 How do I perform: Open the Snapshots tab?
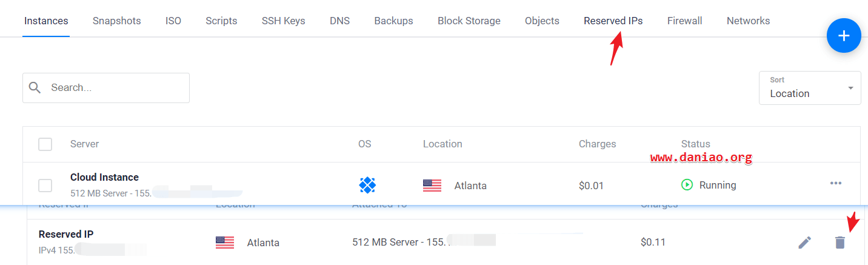tap(116, 21)
